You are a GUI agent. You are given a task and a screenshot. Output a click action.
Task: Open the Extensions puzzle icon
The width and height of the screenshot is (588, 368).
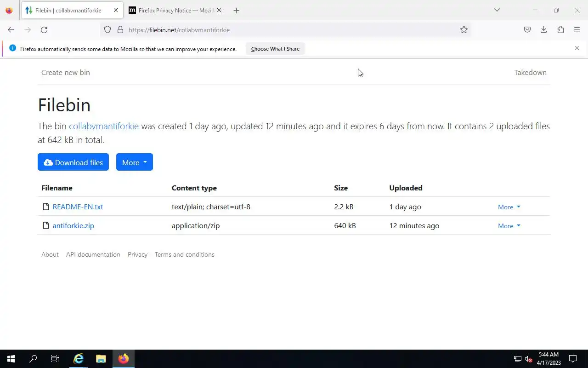pos(560,30)
